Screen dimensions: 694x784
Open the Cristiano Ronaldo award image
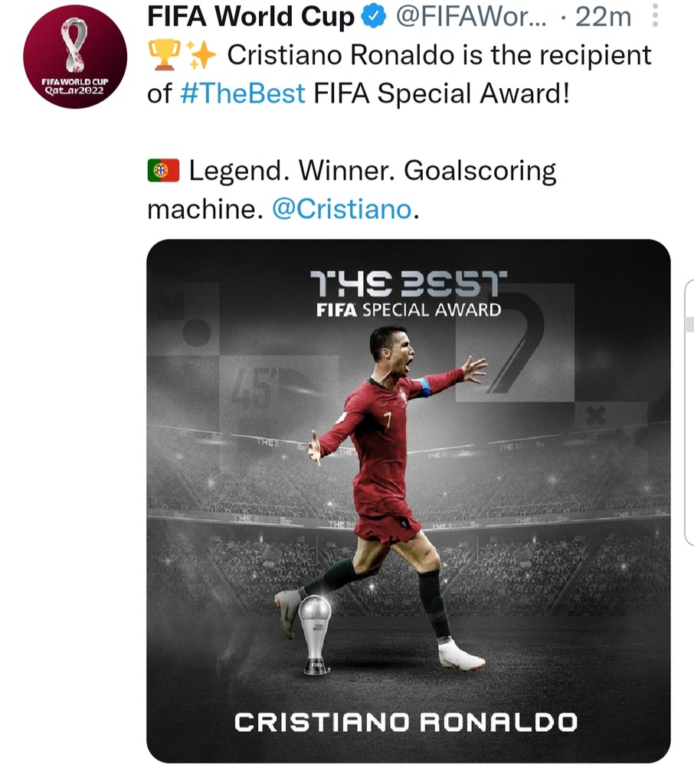click(408, 501)
